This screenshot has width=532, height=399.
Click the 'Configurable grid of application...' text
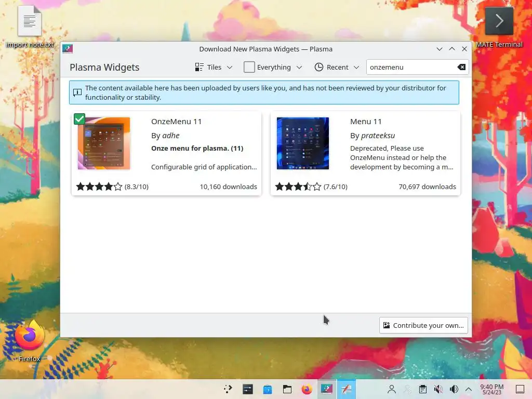tap(204, 167)
